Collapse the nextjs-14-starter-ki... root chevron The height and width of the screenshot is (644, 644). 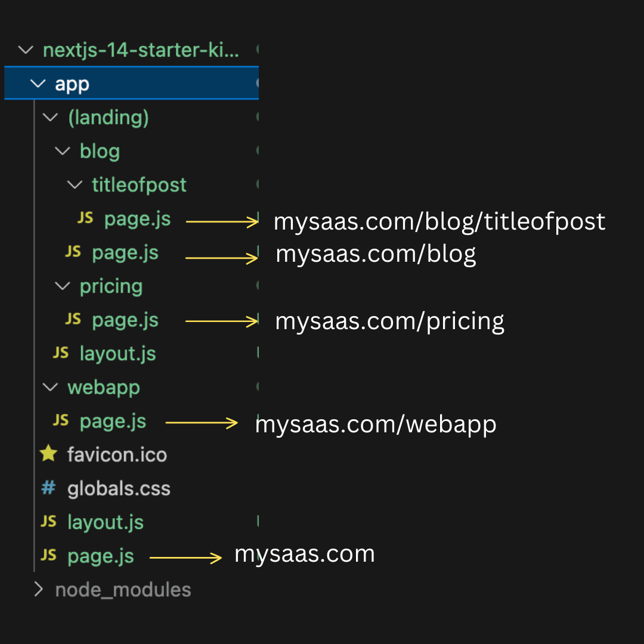[26, 50]
